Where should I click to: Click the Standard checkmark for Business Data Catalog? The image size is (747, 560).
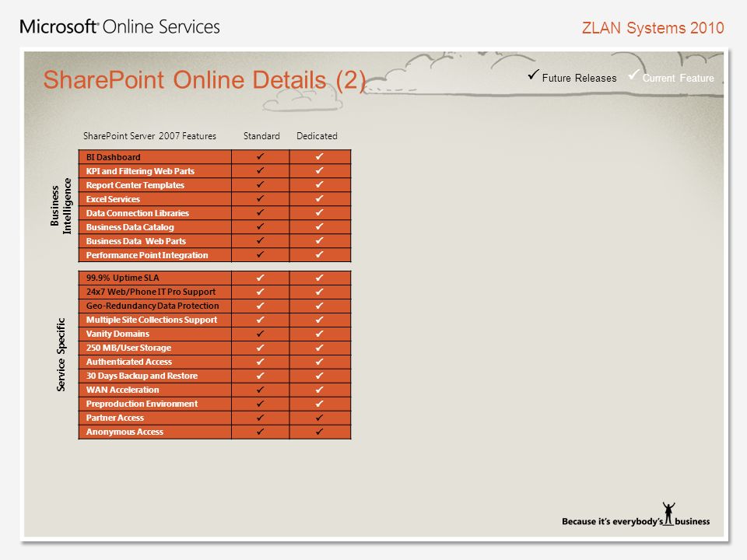coord(260,226)
